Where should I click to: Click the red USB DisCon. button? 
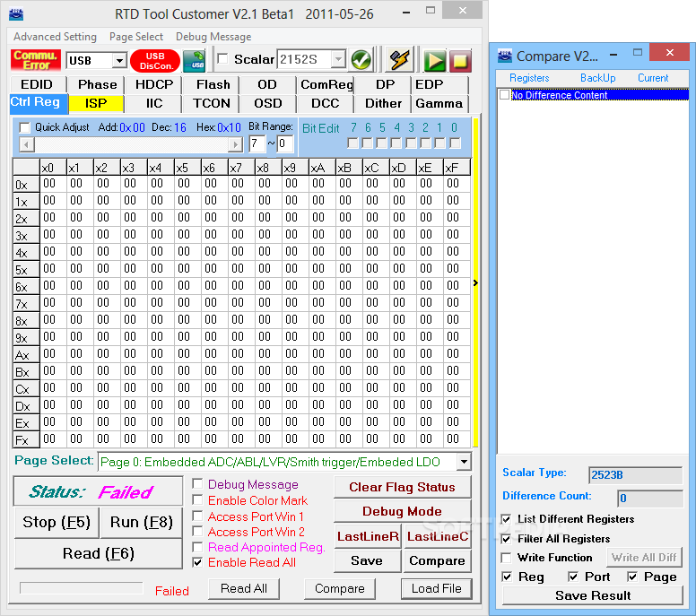155,61
